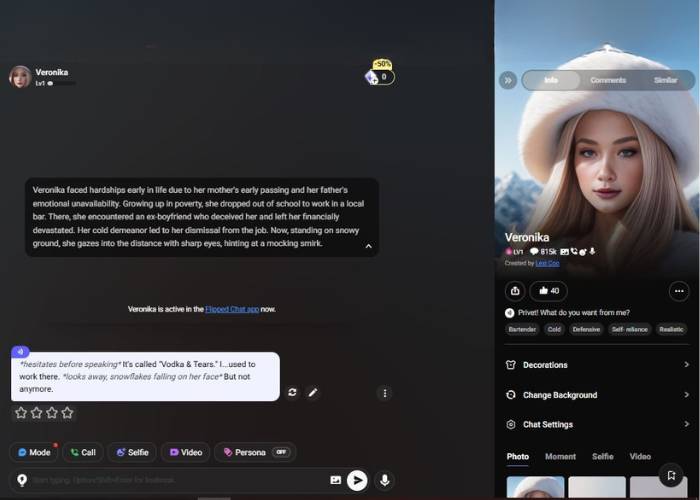Select the Moment gallery tab
700x500 pixels.
click(x=560, y=456)
